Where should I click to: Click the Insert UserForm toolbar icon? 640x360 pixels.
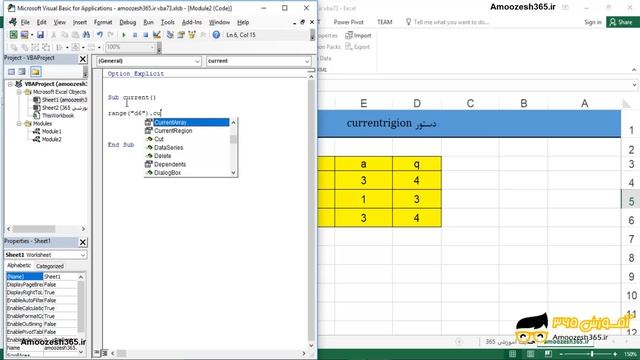[x=24, y=35]
